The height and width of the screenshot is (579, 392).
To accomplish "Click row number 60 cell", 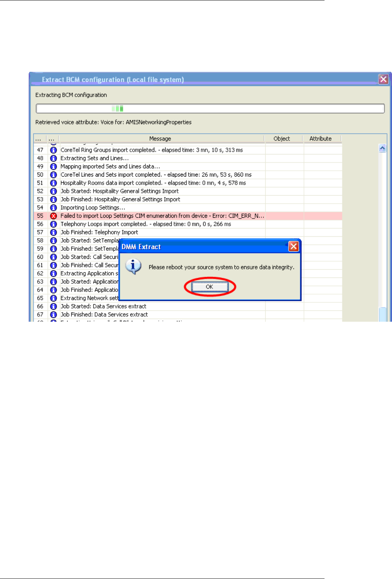I will pos(40,257).
